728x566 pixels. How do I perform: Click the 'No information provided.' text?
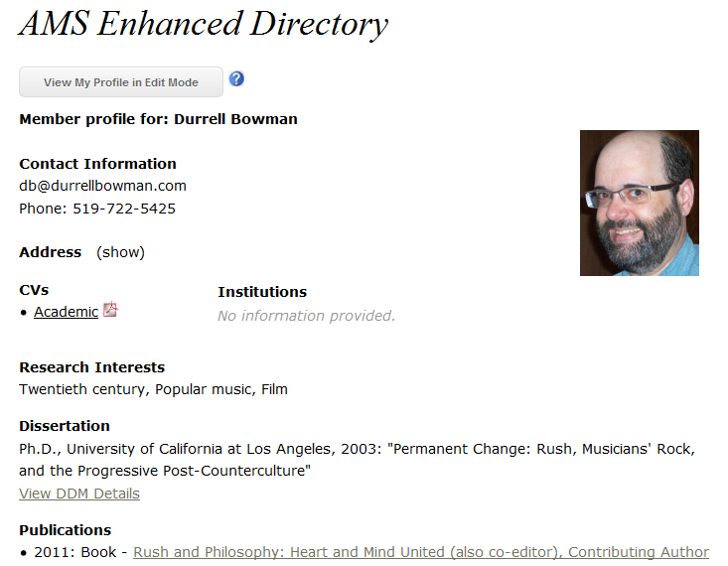306,316
